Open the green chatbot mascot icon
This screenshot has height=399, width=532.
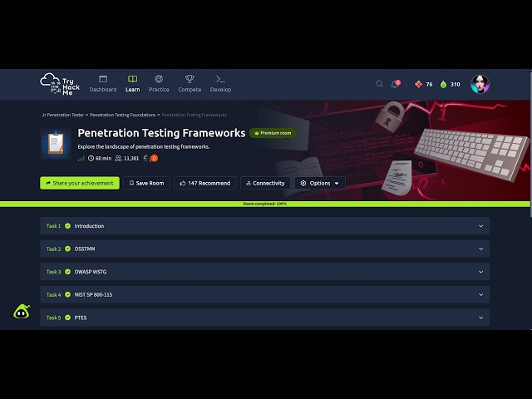(x=22, y=312)
